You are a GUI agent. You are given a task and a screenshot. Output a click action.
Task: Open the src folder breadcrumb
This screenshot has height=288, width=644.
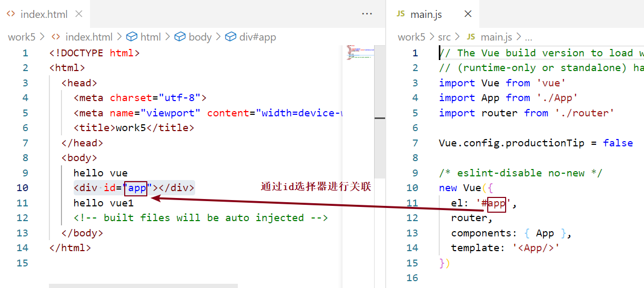[444, 37]
